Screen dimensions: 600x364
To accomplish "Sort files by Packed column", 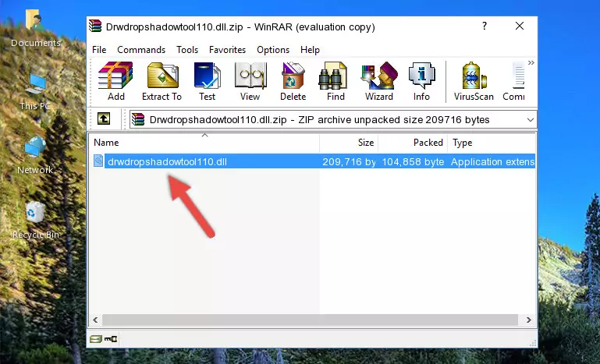I will pos(413,142).
